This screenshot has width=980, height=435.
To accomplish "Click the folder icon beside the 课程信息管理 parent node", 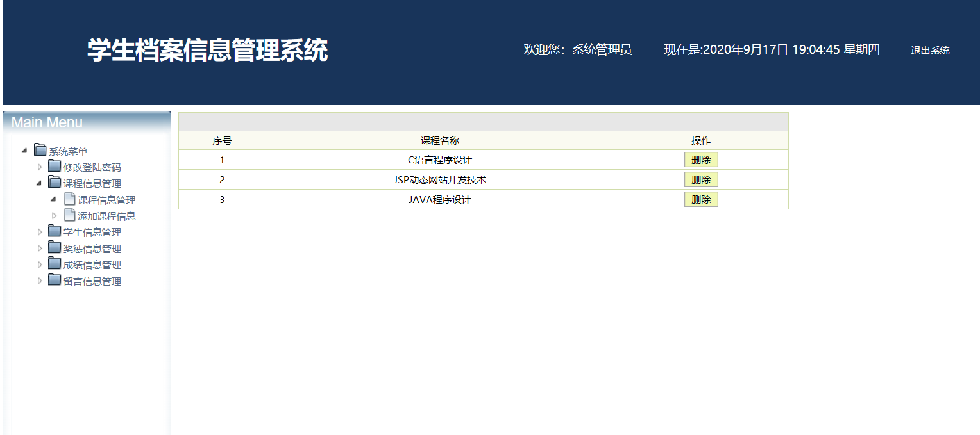I will point(55,182).
